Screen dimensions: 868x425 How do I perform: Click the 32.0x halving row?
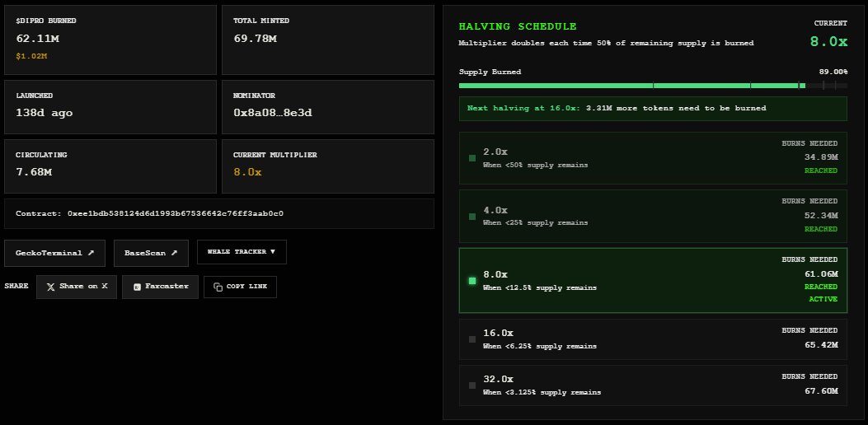click(653, 385)
